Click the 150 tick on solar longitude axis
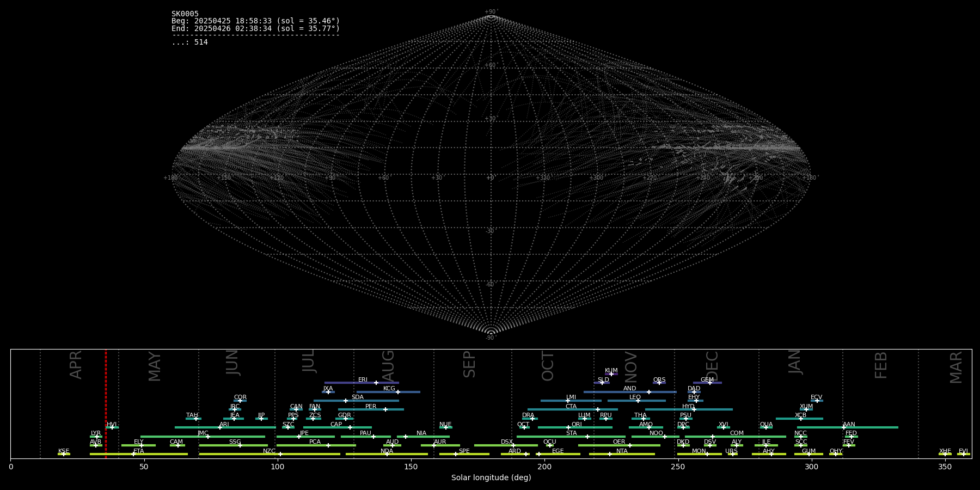Image resolution: width=980 pixels, height=490 pixels. pos(411,467)
